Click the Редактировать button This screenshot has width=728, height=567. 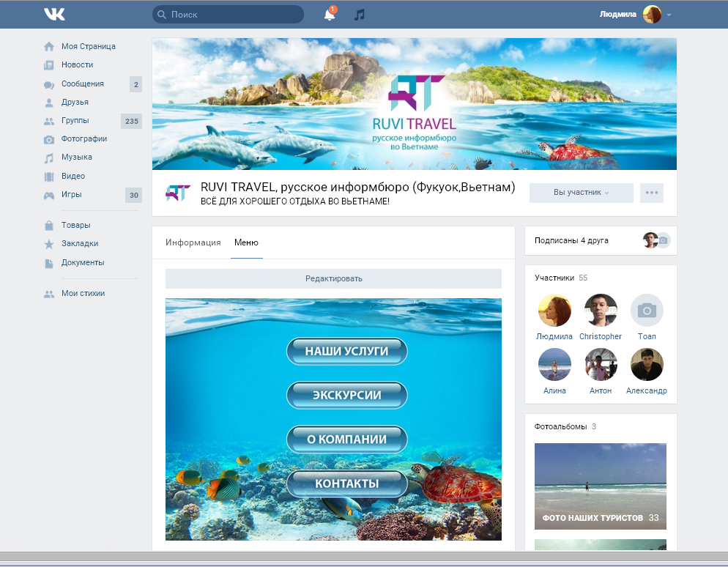[333, 278]
